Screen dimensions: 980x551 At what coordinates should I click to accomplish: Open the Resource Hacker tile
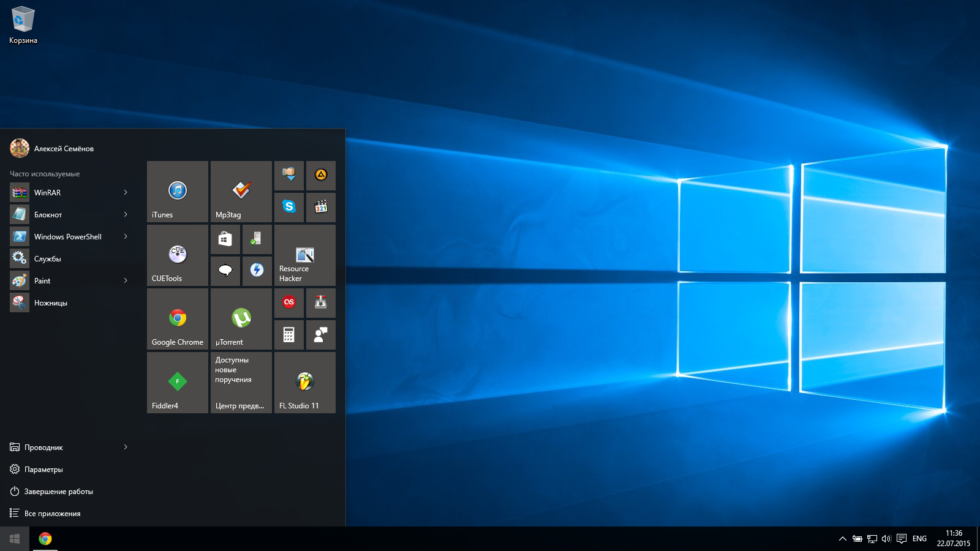305,255
